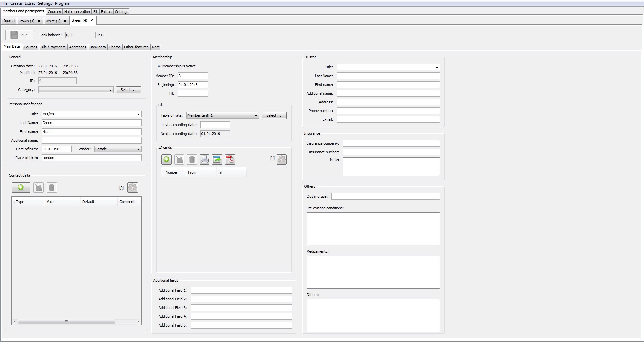Open ID cards gear settings
The height and width of the screenshot is (349, 644).
(282, 159)
